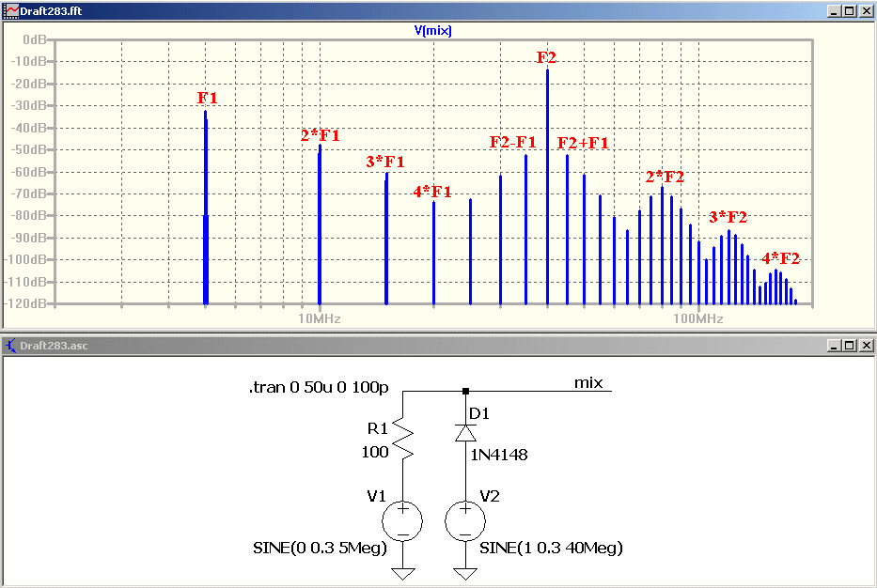Maximize the Draft283.fft window
The width and height of the screenshot is (877, 588).
point(850,10)
